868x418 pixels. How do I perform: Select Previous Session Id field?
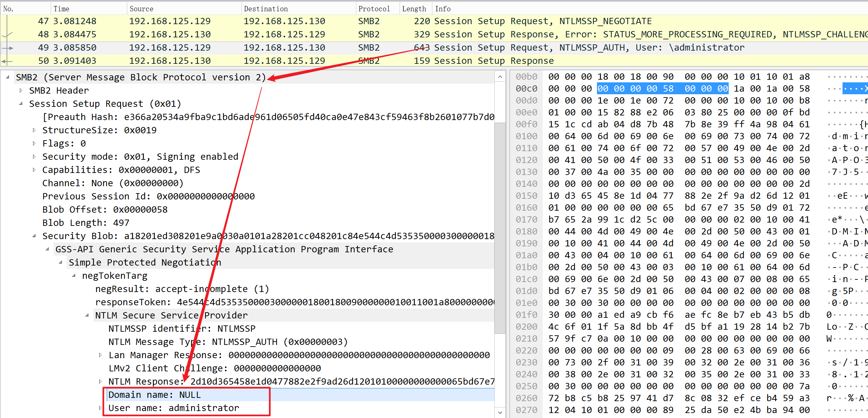pyautogui.click(x=149, y=196)
